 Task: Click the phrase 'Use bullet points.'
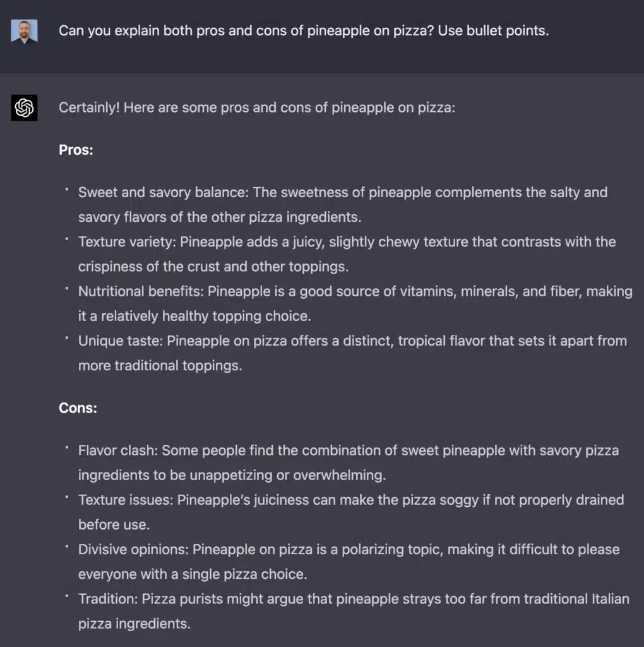(493, 30)
